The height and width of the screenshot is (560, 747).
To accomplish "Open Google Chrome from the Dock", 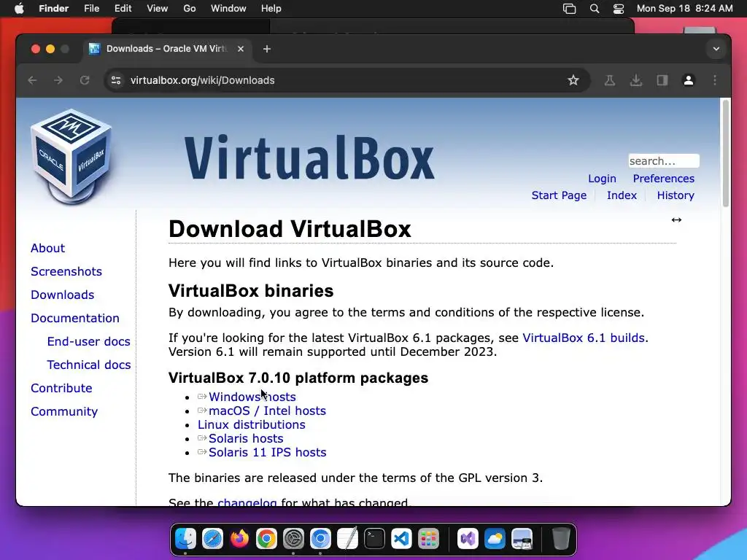I will point(266,539).
